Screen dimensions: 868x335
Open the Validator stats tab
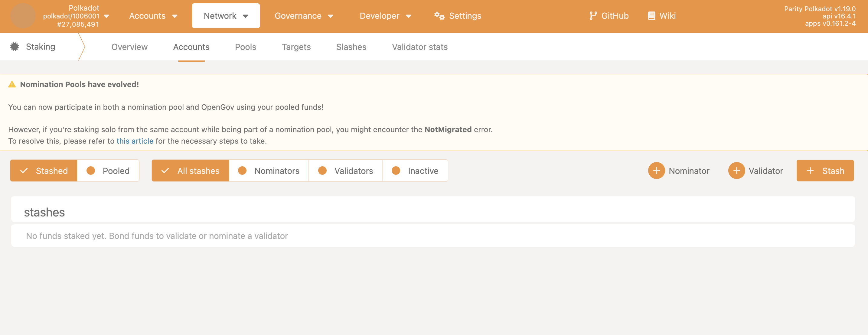click(x=419, y=47)
